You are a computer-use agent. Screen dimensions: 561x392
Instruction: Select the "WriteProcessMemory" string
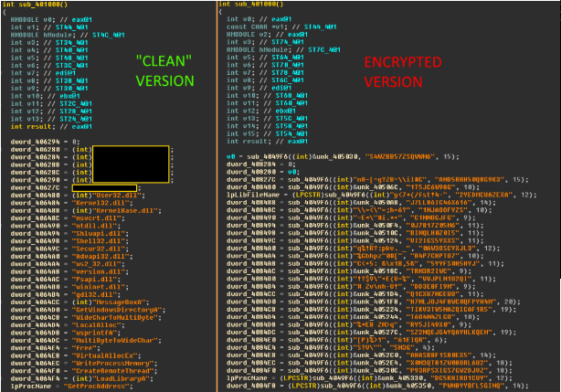[x=112, y=363]
